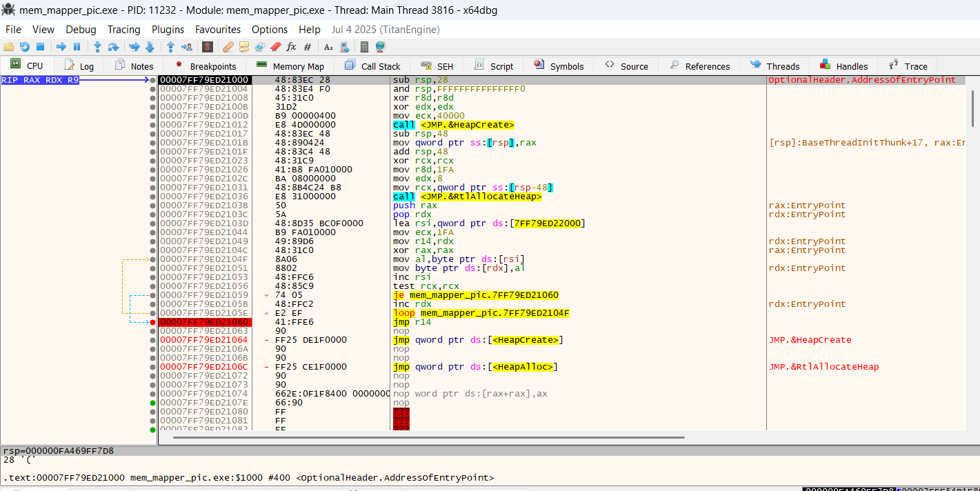Restart the debuggee with the restart icon
The height and width of the screenshot is (491, 980).
click(x=24, y=47)
